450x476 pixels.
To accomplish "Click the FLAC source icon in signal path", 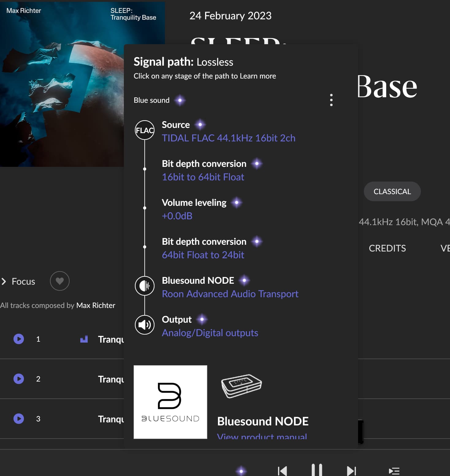I will (x=145, y=130).
